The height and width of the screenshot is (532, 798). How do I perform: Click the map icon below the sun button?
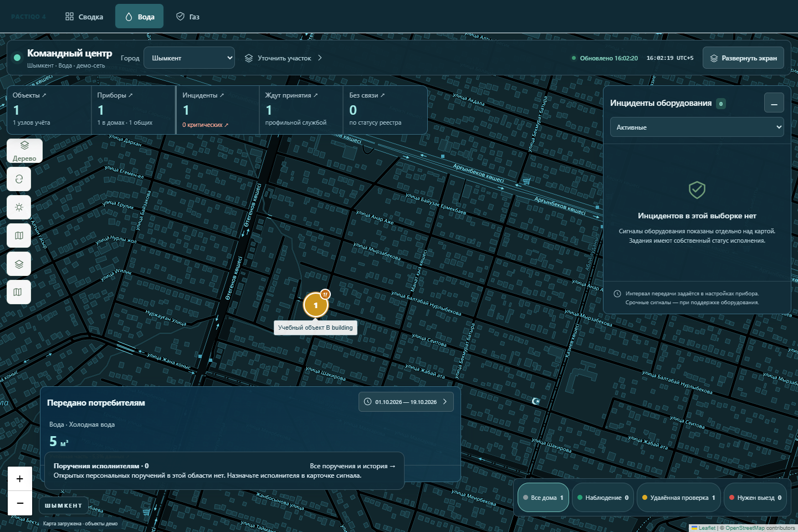click(19, 236)
